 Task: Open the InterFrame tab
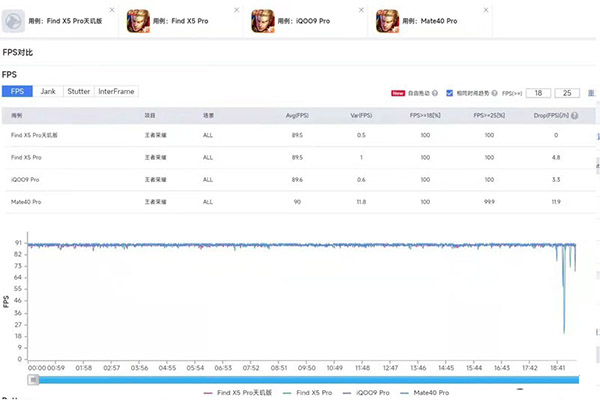coord(116,91)
